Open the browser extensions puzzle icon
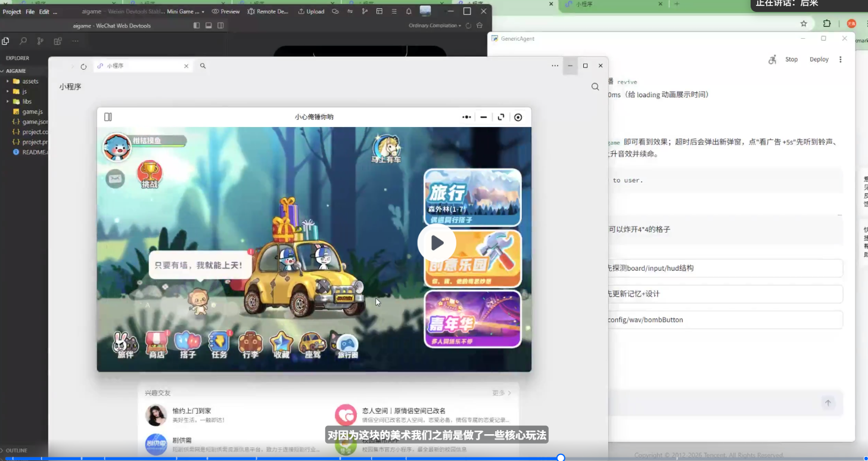The width and height of the screenshot is (868, 461). click(x=827, y=24)
